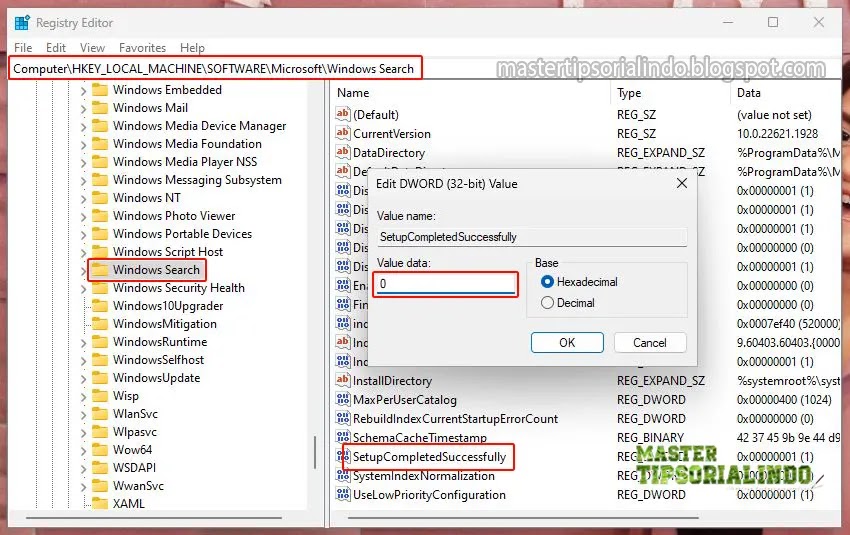Click the Value data input field
Image resolution: width=850 pixels, height=535 pixels.
pyautogui.click(x=446, y=283)
